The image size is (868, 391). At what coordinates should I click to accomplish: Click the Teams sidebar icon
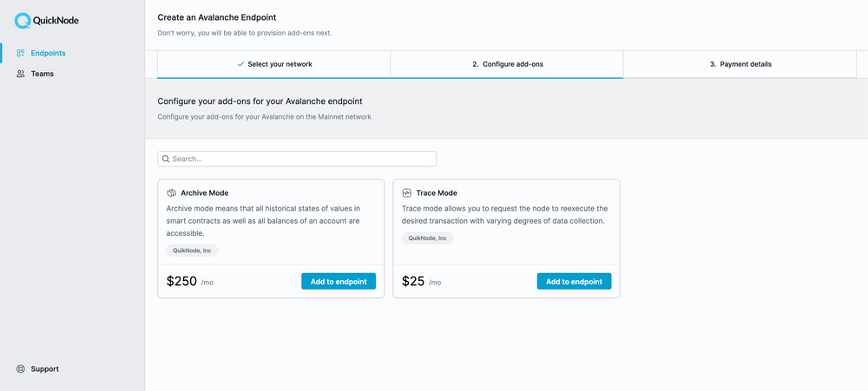pyautogui.click(x=21, y=74)
